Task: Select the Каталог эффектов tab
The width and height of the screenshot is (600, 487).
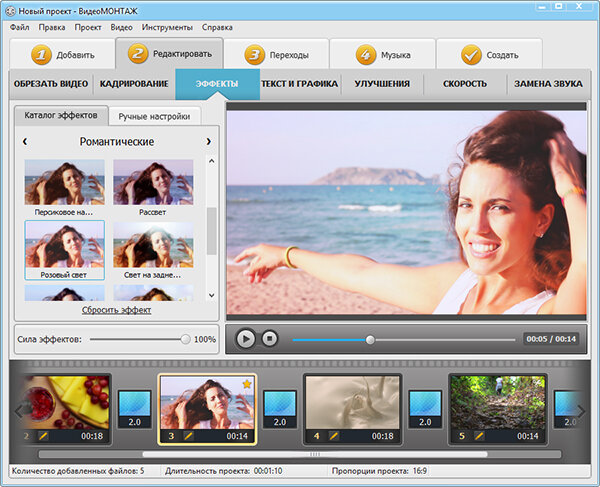Action: coord(61,115)
